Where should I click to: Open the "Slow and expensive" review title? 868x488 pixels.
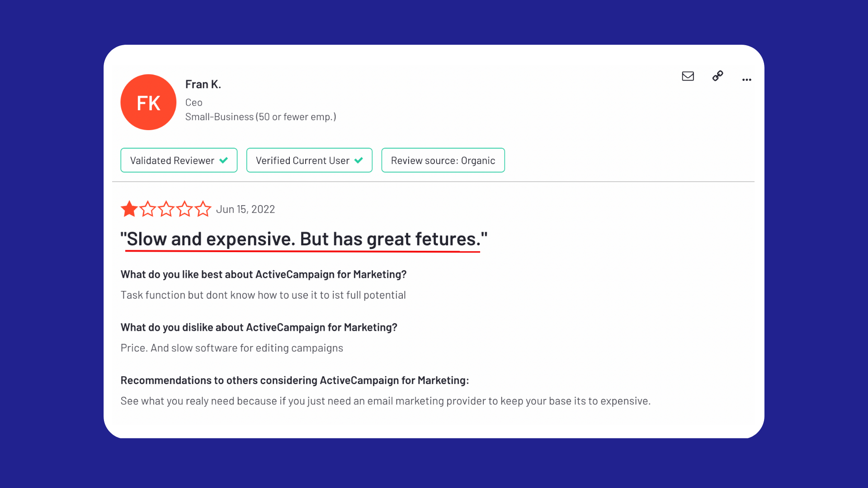tap(304, 239)
